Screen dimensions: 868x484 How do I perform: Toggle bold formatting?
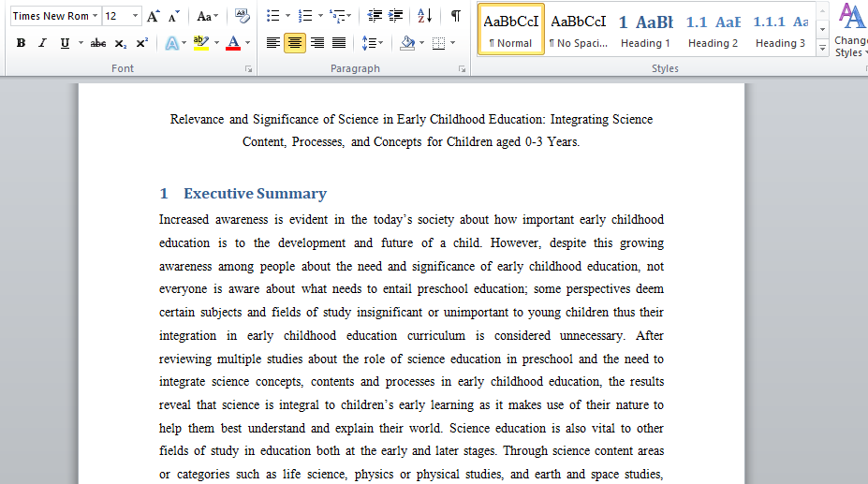click(21, 43)
